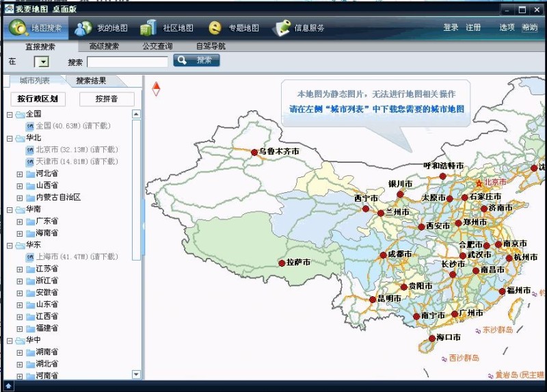Select the 直接搜索 tab
The image size is (547, 392).
40,47
